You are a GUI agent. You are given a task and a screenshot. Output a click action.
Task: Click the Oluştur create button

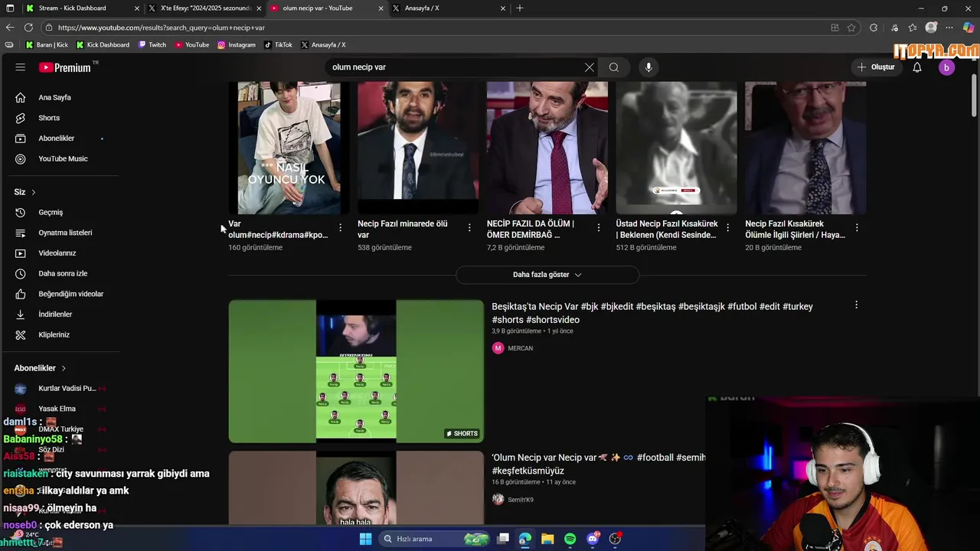(x=876, y=67)
